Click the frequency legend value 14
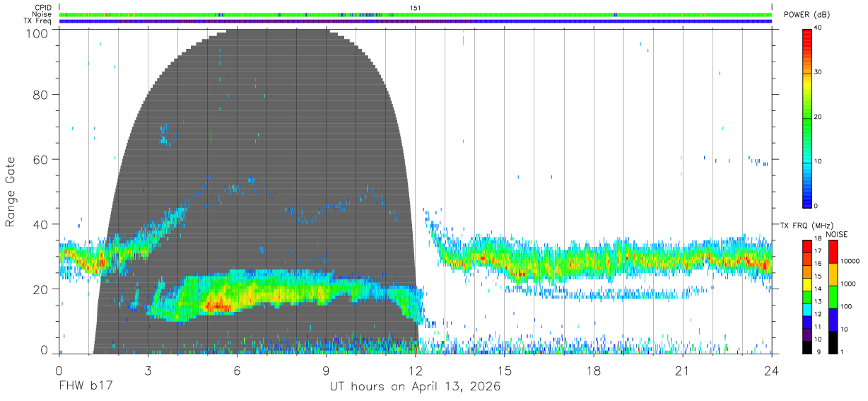 [819, 289]
